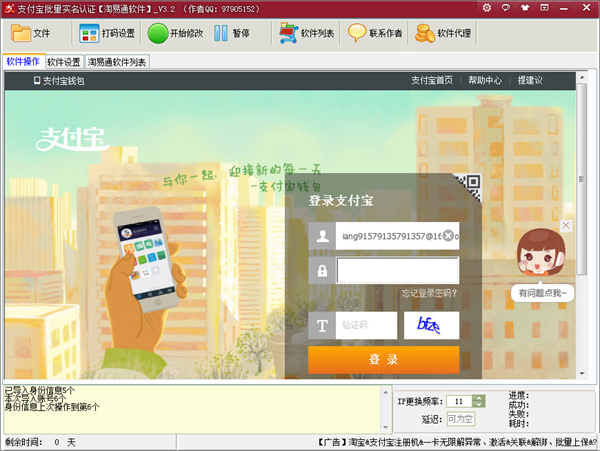This screenshot has height=451, width=600.
Task: Click the orange 登录 button
Action: [x=384, y=360]
